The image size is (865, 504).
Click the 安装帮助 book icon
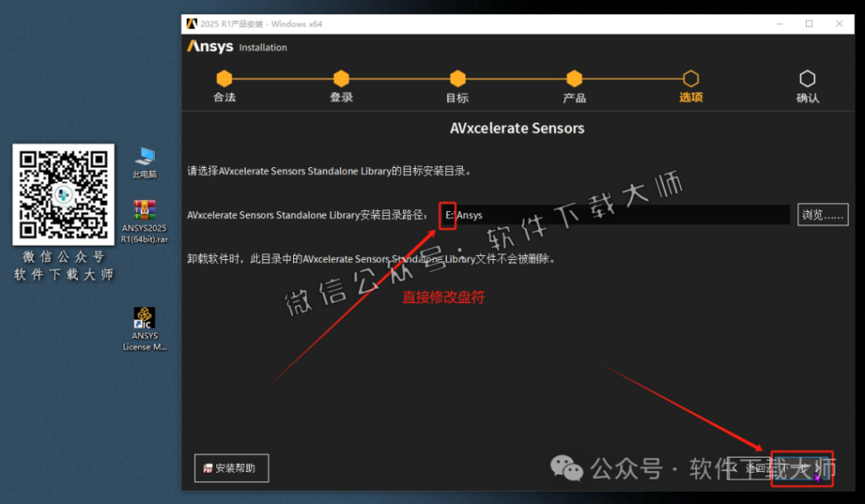click(207, 467)
